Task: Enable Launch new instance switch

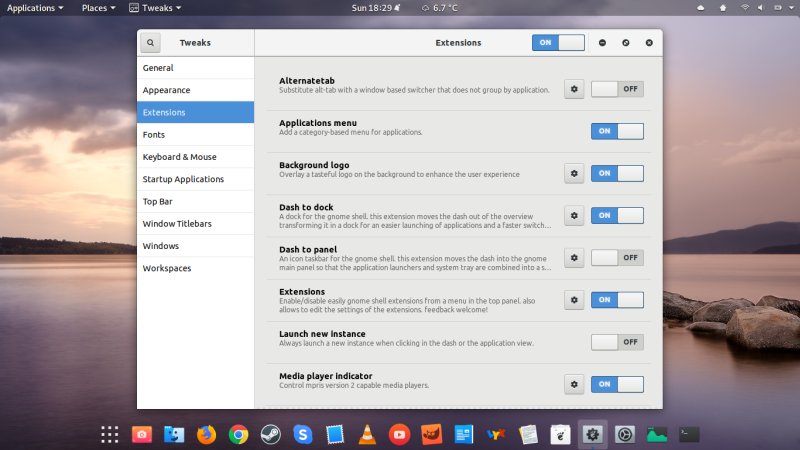Action: tap(617, 342)
